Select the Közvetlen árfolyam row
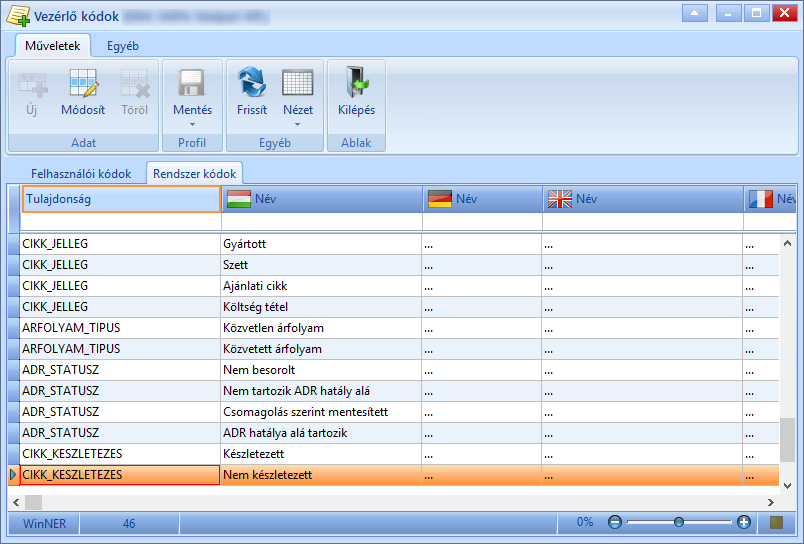The width and height of the screenshot is (804, 544). click(394, 328)
